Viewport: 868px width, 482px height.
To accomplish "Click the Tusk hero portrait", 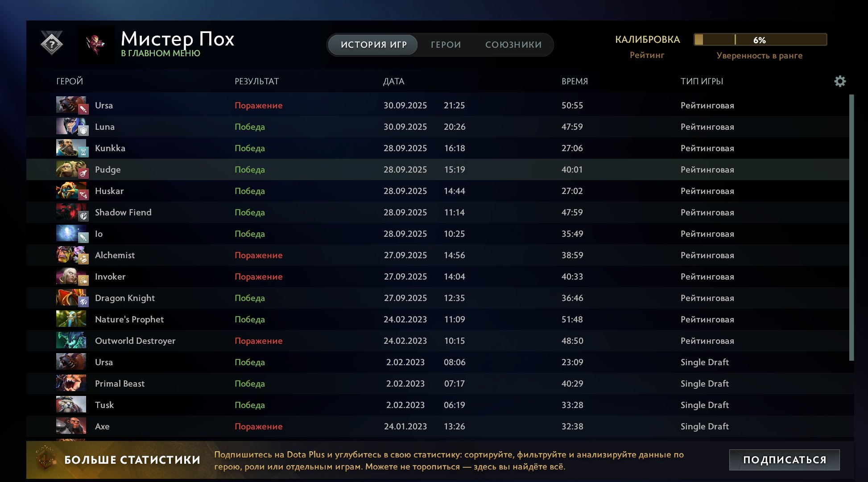I will (x=71, y=405).
